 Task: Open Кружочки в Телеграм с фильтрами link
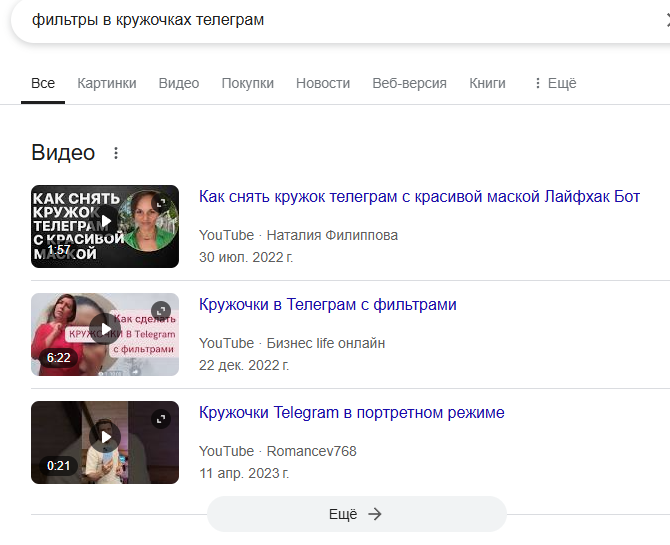[x=327, y=305]
